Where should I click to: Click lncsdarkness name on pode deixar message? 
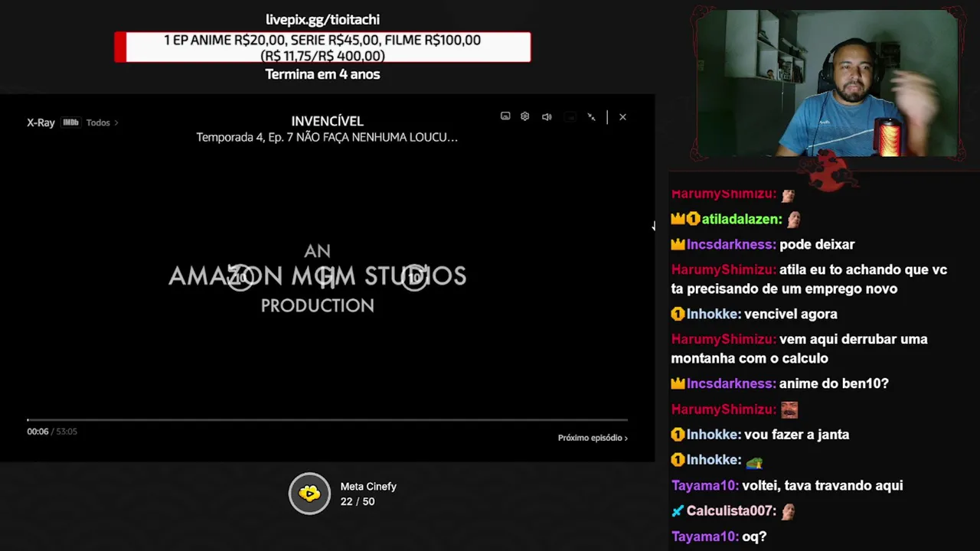(x=731, y=244)
